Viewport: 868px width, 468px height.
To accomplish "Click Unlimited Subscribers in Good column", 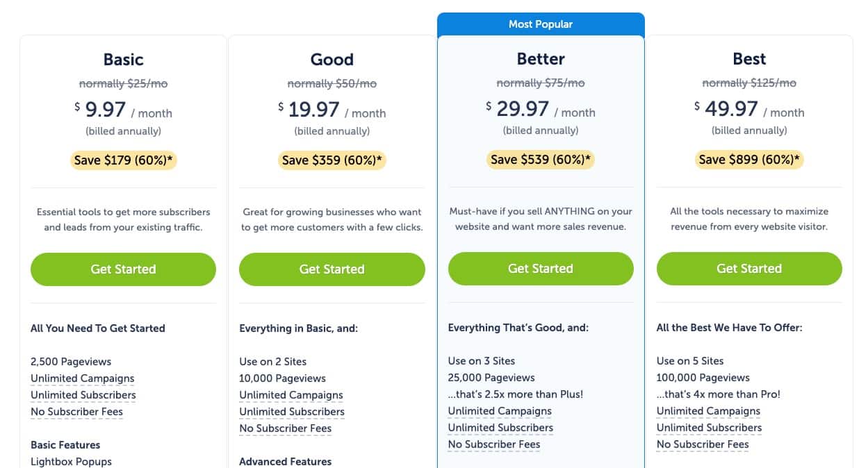I will pyautogui.click(x=292, y=412).
